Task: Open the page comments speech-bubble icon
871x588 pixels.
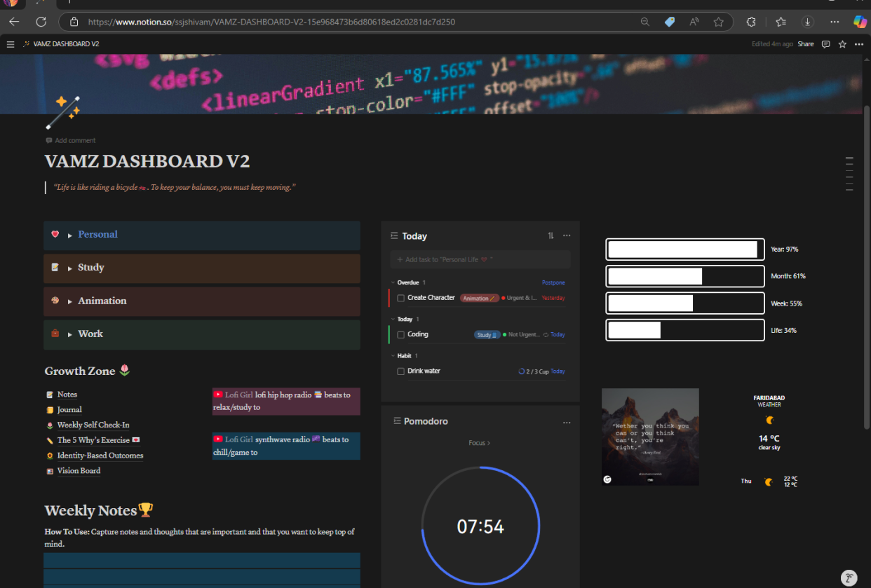Action: click(x=825, y=44)
